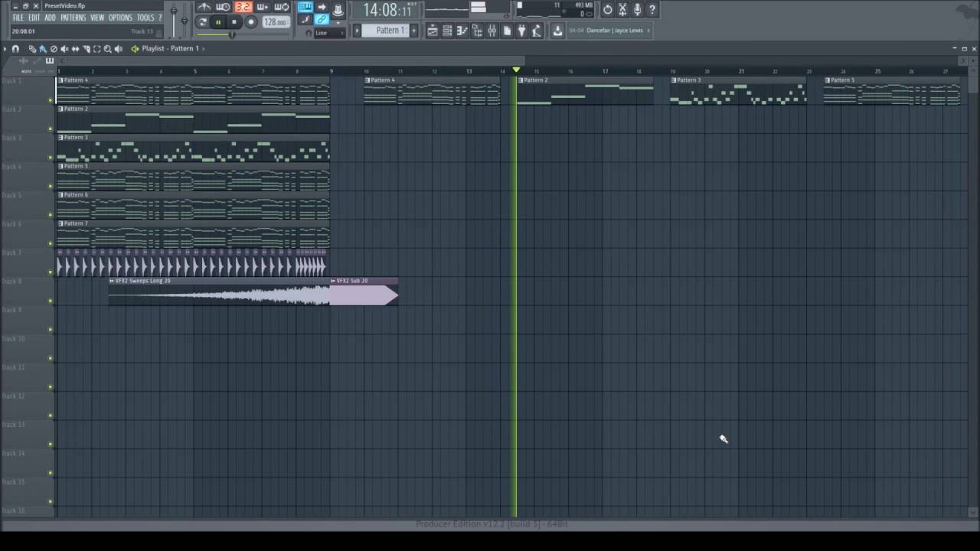The image size is (980, 551).
Task: Open clip menu of Pattern 5 on Track 1
Action: click(x=828, y=80)
